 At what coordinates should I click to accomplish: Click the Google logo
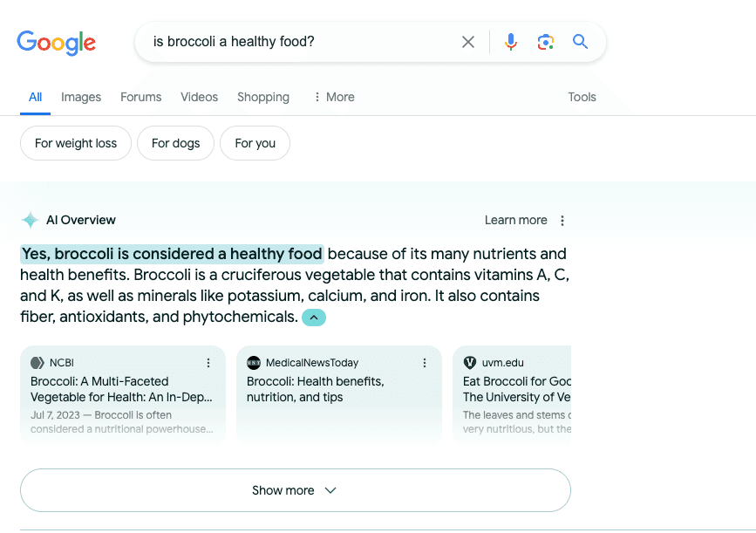pos(57,42)
